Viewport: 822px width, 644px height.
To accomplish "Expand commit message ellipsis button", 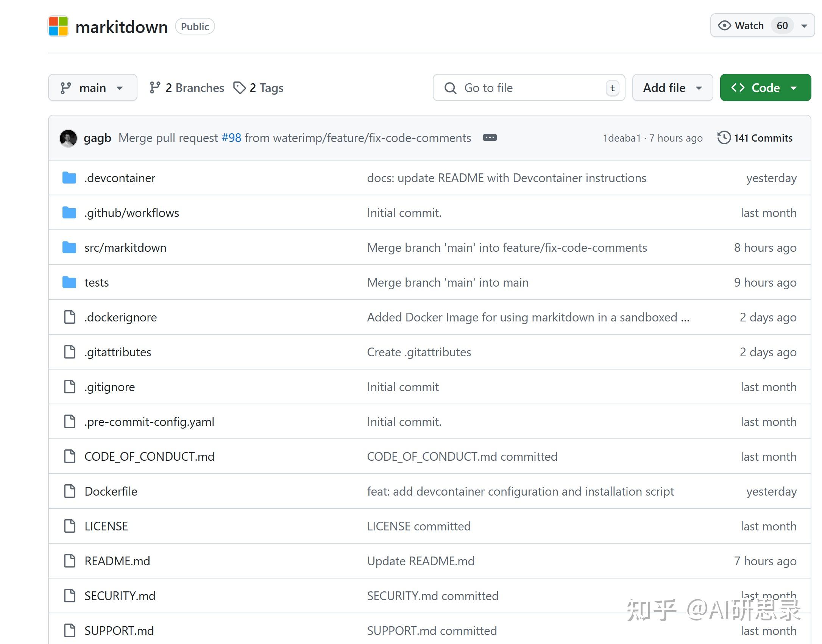I will [490, 138].
